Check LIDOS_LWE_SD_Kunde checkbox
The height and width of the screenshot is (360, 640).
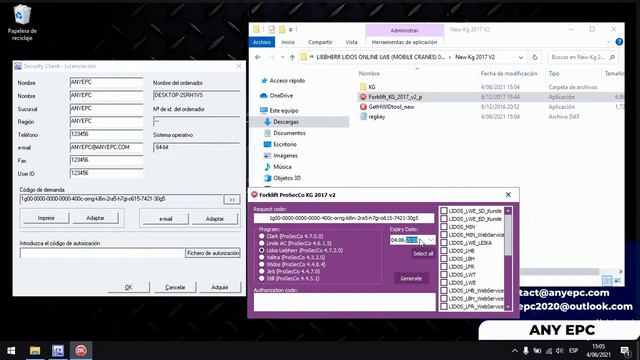(x=444, y=211)
